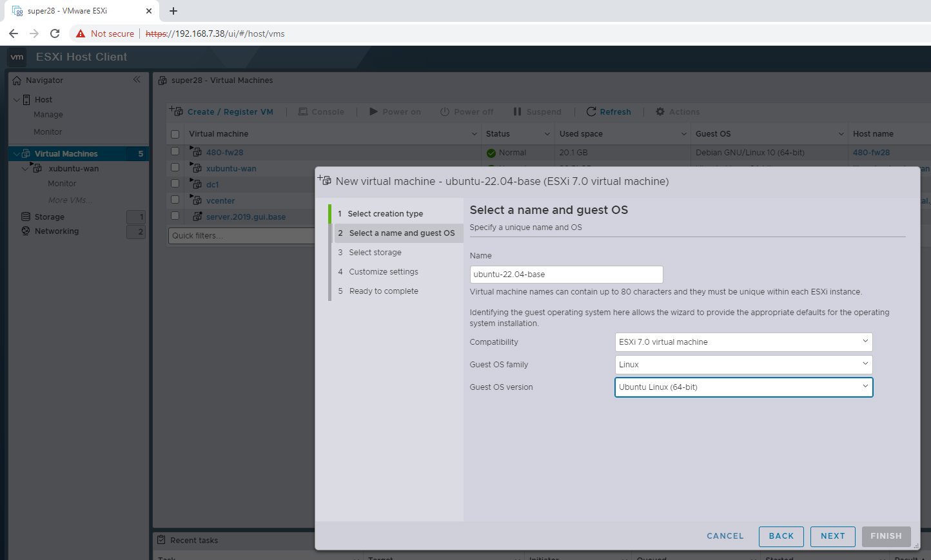Click the Console toolbar item
This screenshot has height=560, width=931.
tap(321, 111)
